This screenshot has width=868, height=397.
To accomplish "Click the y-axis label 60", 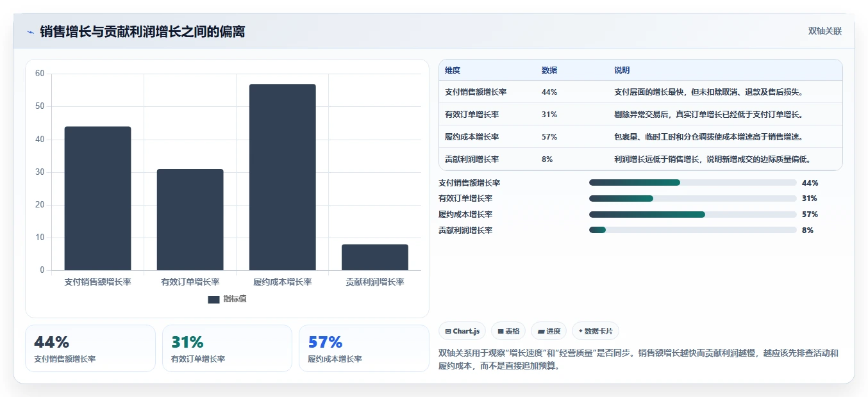I will tap(40, 74).
